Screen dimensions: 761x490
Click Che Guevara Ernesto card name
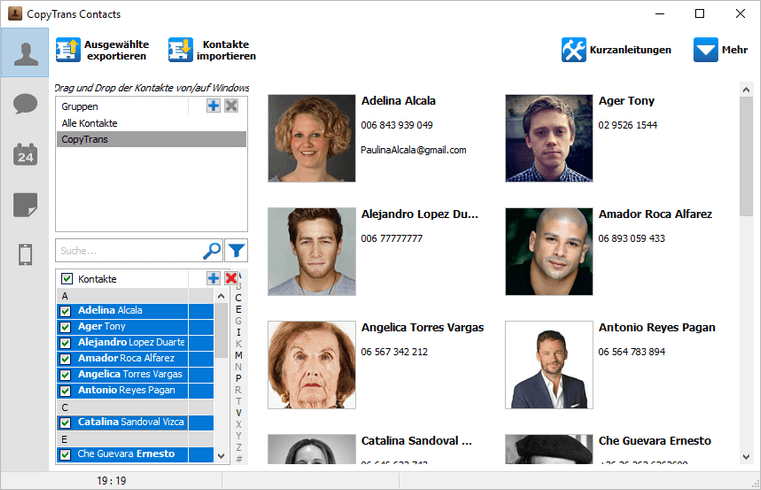tap(655, 441)
